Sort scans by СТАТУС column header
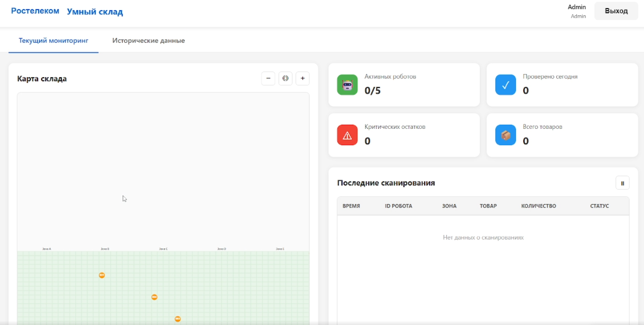Screen dimensions: 644x325 599,206
